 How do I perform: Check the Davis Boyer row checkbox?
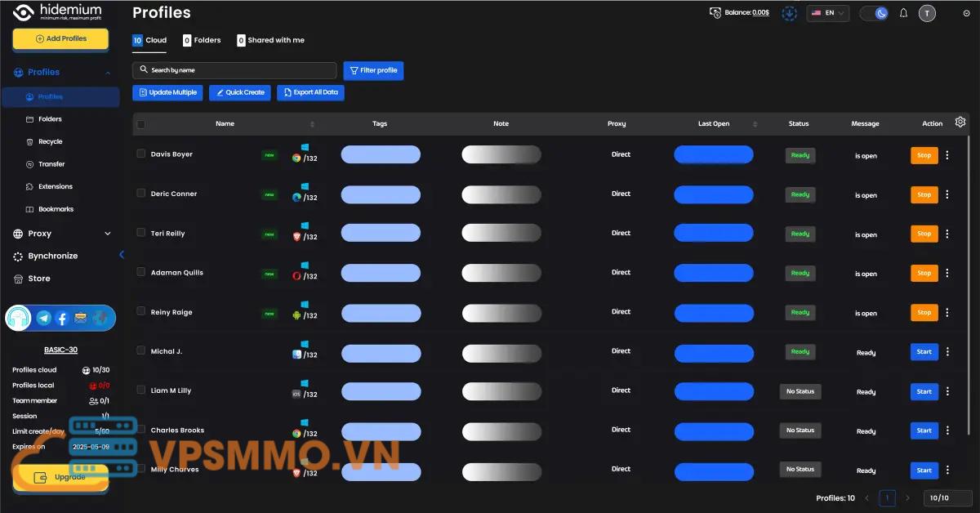[141, 154]
